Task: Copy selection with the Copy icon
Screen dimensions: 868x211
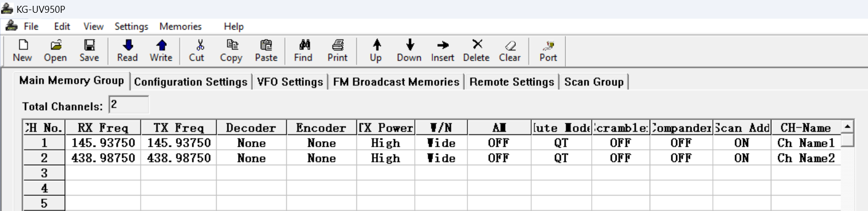Action: point(231,51)
